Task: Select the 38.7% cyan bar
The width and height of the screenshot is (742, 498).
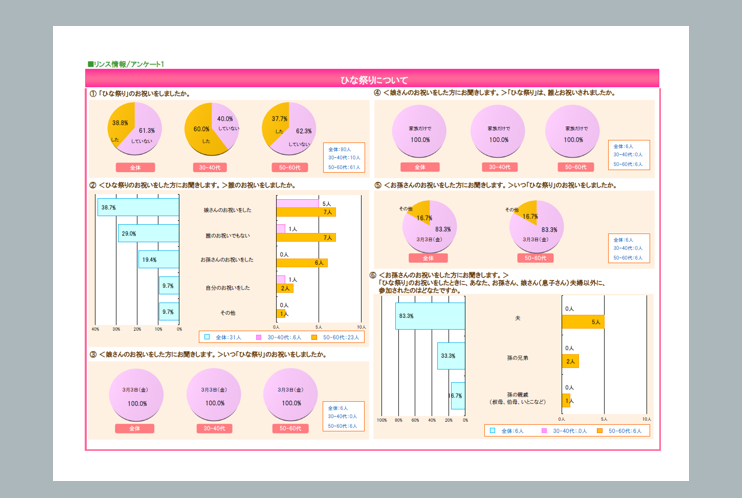Action: 138,207
